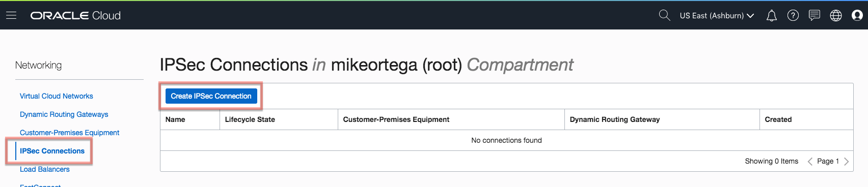Screen dimensions: 868x187
Task: Open Dynamic Routing Gateways link
Action: (x=64, y=114)
